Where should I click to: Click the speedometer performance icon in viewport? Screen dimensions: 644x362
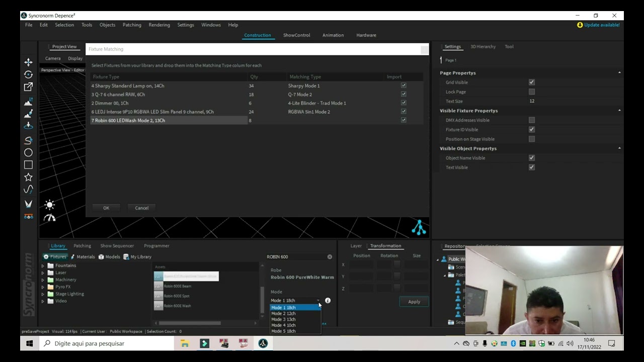coord(49,218)
